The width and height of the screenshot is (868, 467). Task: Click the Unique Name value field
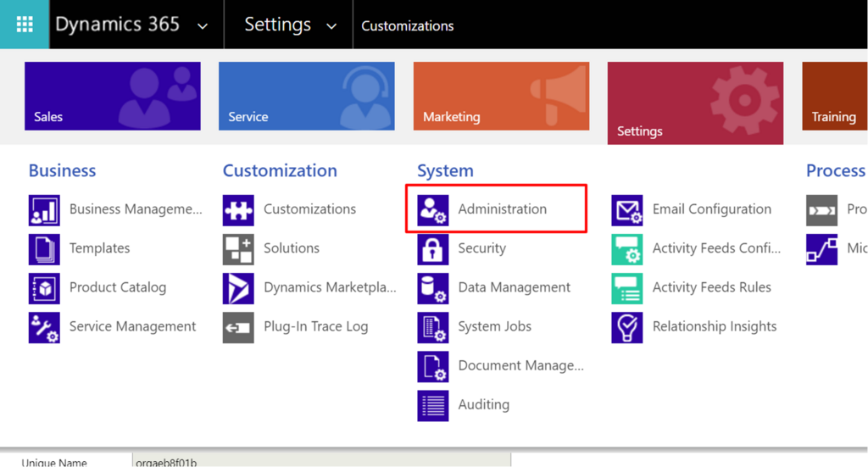[321, 460]
